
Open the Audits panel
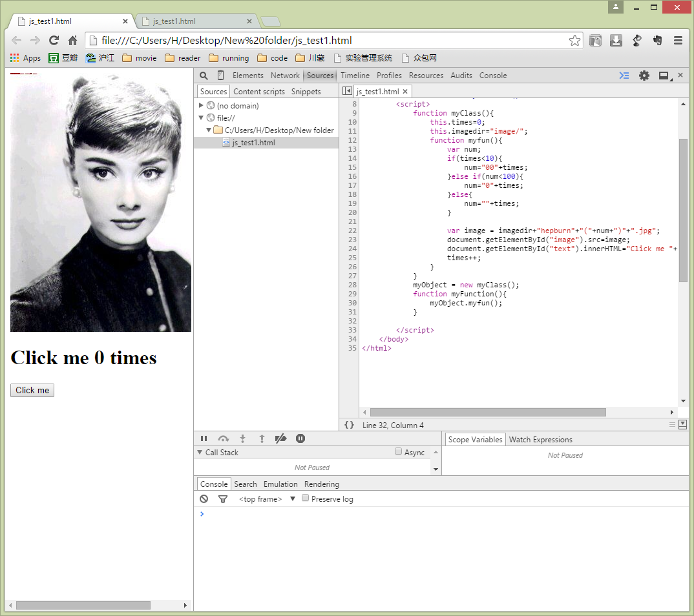461,76
